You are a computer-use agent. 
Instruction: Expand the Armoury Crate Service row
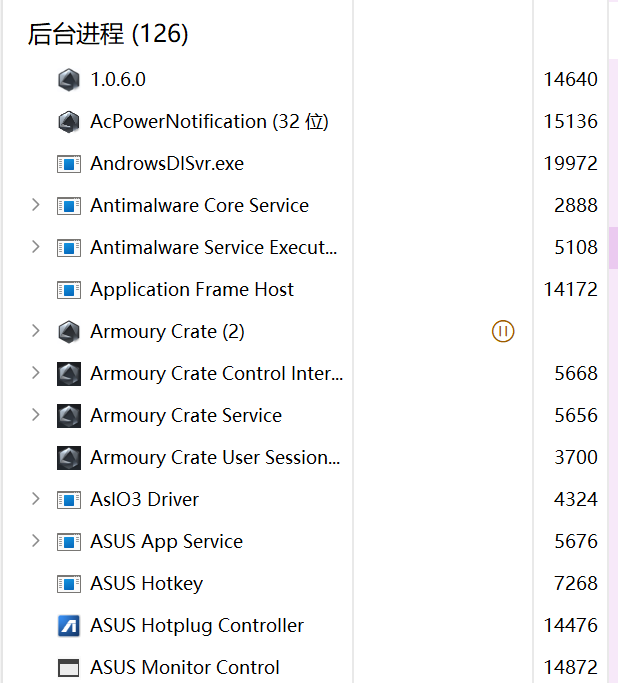coord(36,415)
